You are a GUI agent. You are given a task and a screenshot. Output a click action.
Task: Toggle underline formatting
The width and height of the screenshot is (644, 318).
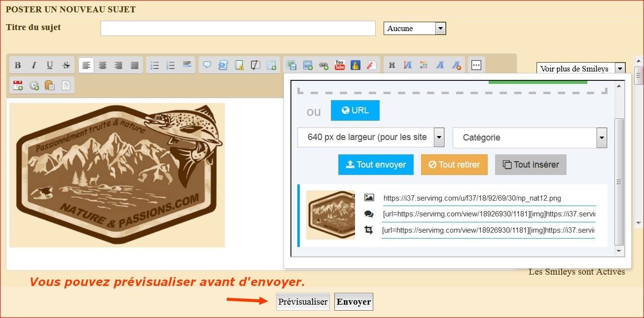click(50, 65)
